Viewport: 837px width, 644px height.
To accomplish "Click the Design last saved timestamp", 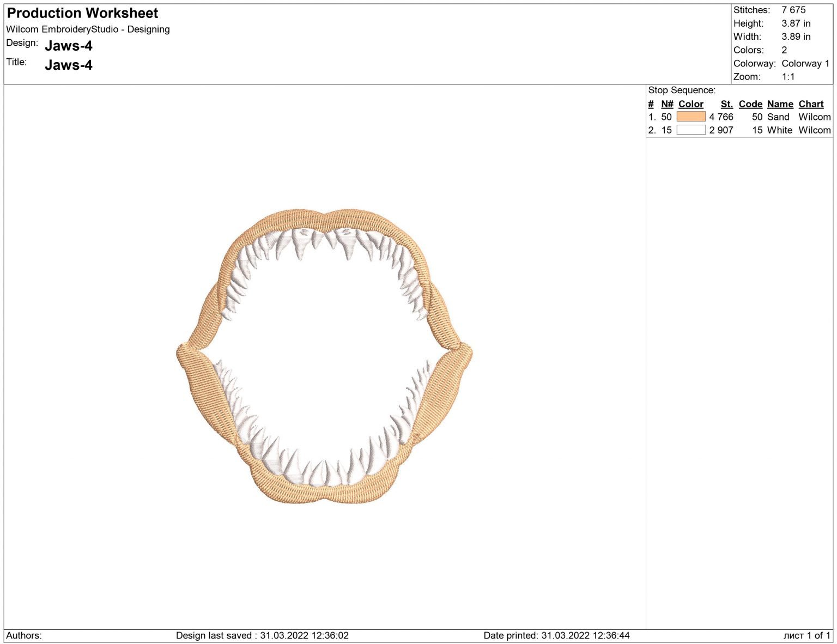I will coord(262,635).
